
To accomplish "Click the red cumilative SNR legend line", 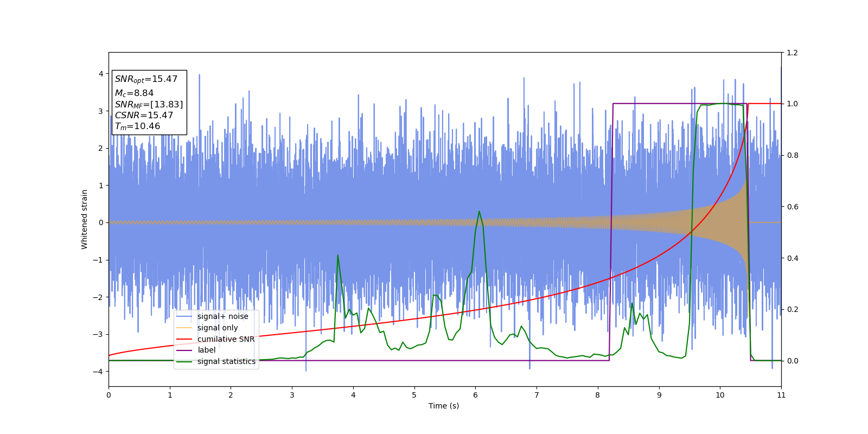I will [x=184, y=339].
